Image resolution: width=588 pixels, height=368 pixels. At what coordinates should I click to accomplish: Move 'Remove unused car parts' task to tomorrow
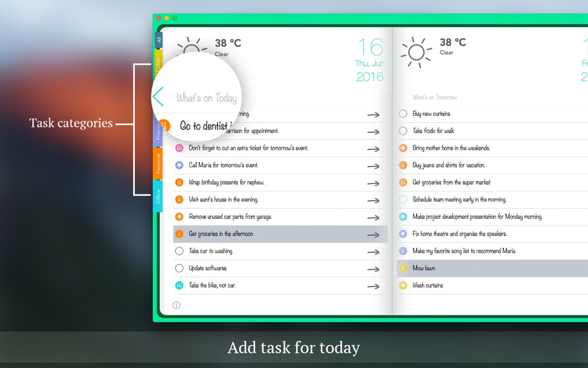[x=373, y=218]
